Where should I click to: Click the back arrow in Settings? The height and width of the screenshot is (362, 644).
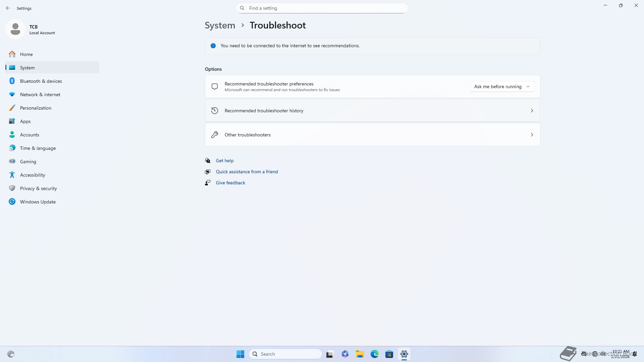8,8
